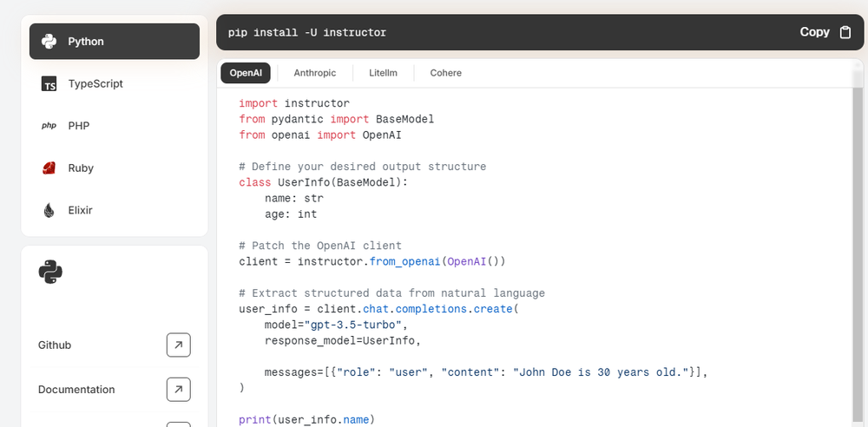Viewport: 868px width, 427px height.
Task: Click the 'from pydantic import BaseModel' line
Action: point(337,119)
